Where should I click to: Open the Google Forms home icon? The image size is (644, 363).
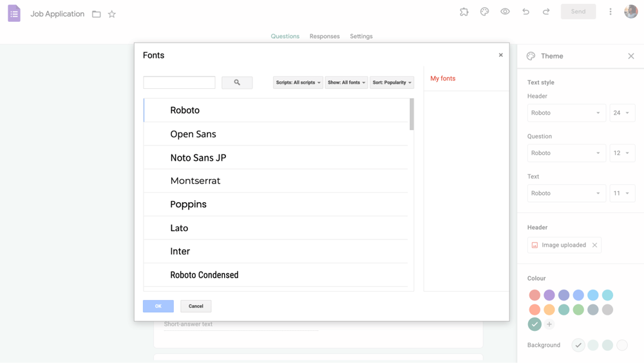click(14, 14)
